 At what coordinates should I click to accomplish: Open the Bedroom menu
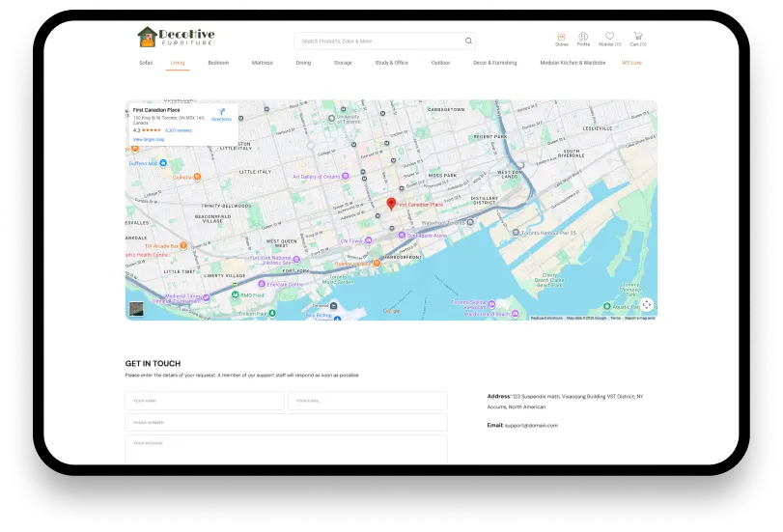[218, 63]
